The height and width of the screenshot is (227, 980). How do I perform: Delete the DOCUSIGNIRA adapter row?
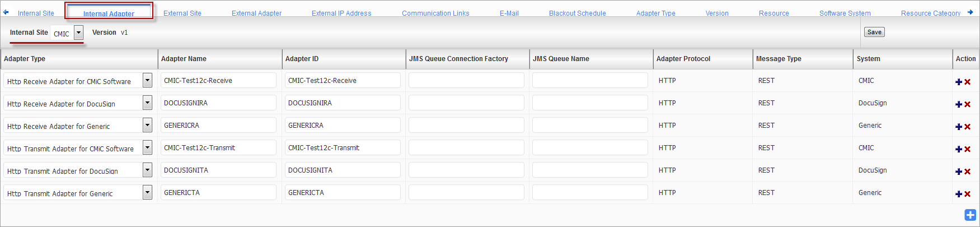click(x=967, y=104)
